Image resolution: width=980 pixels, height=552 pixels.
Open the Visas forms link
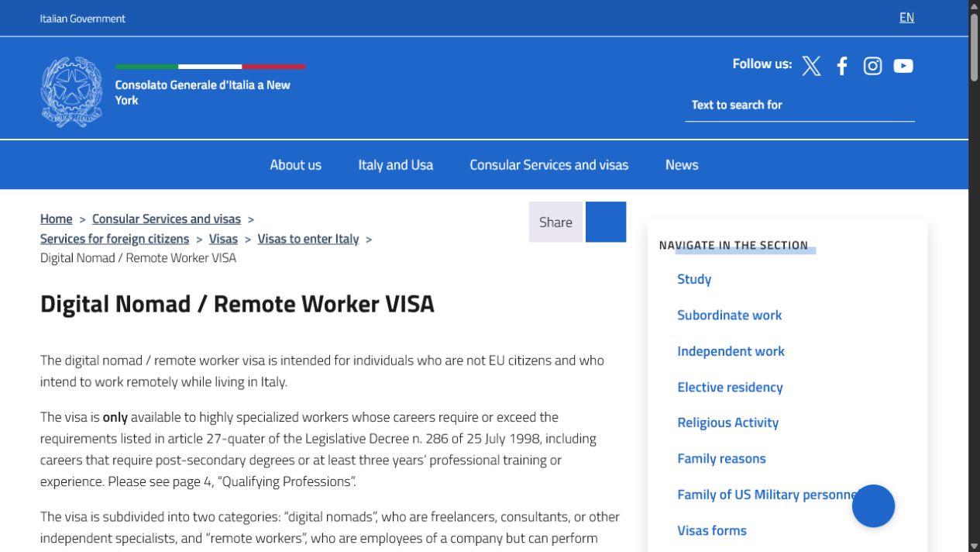(712, 530)
